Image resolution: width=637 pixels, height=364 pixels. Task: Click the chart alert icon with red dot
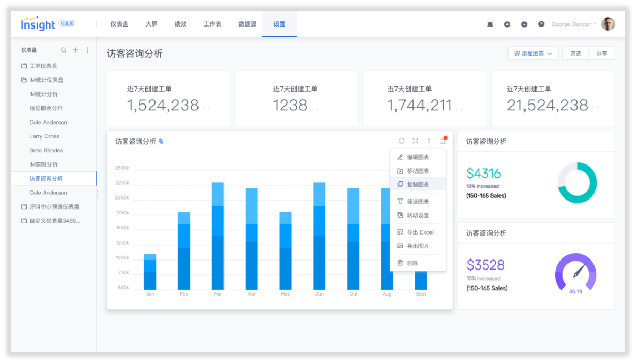pyautogui.click(x=443, y=141)
